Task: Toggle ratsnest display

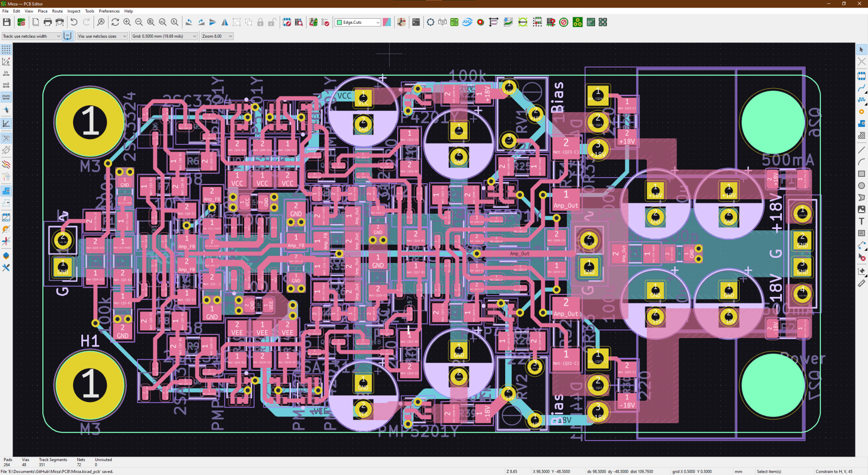Action: click(6, 138)
